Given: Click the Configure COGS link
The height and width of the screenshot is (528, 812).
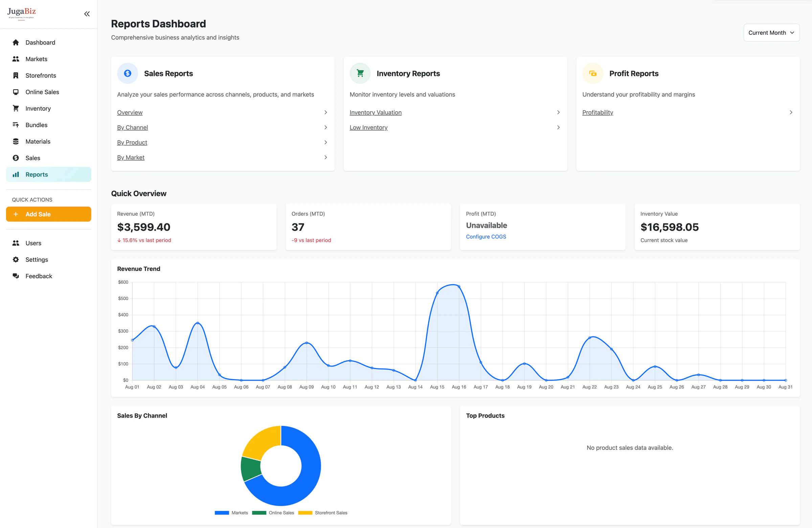Looking at the screenshot, I should (x=486, y=237).
